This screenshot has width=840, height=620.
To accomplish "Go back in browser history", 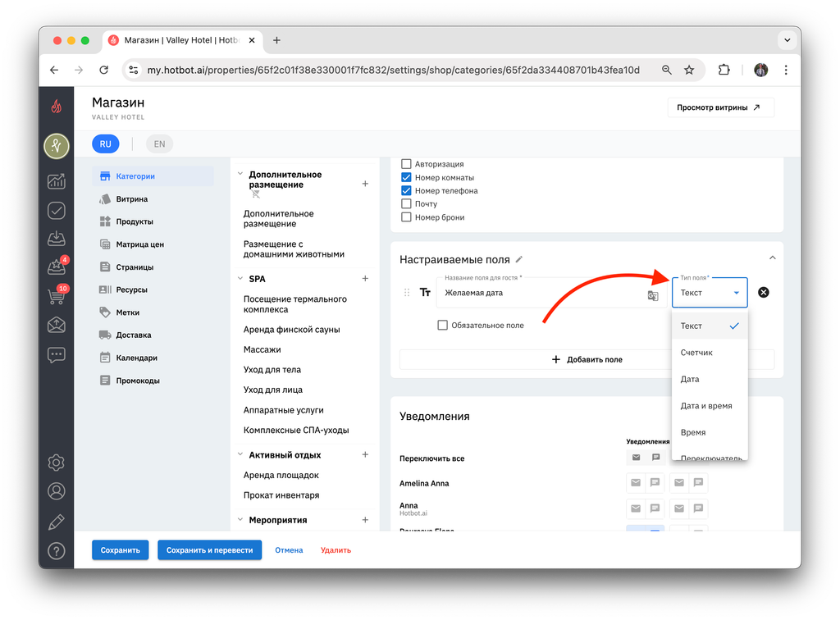I will [54, 70].
